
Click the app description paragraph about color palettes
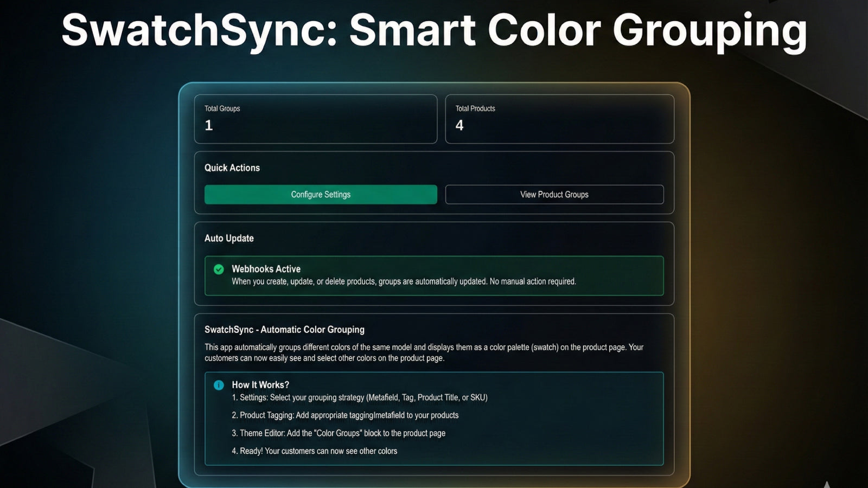(x=423, y=352)
